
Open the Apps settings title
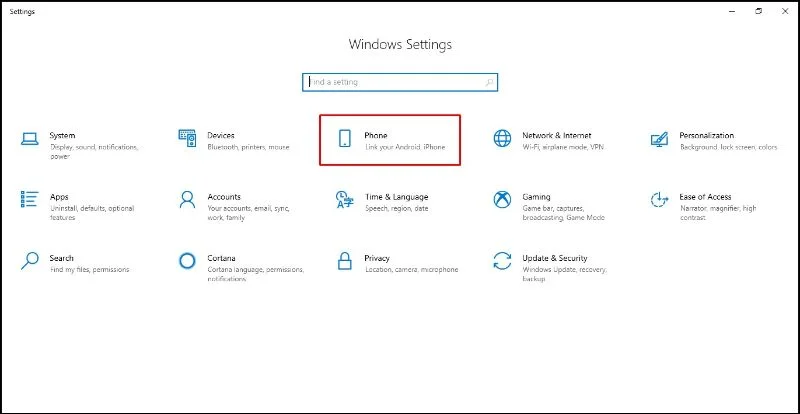click(59, 197)
